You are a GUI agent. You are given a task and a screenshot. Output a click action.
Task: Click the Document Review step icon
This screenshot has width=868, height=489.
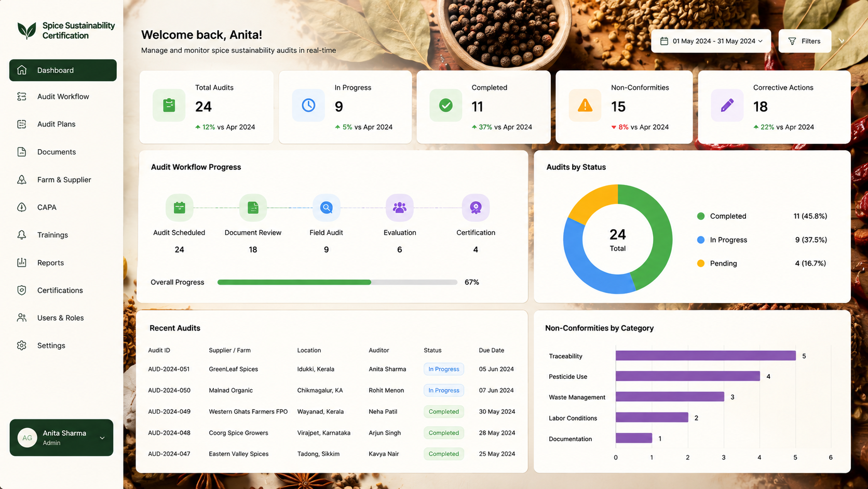coord(253,207)
